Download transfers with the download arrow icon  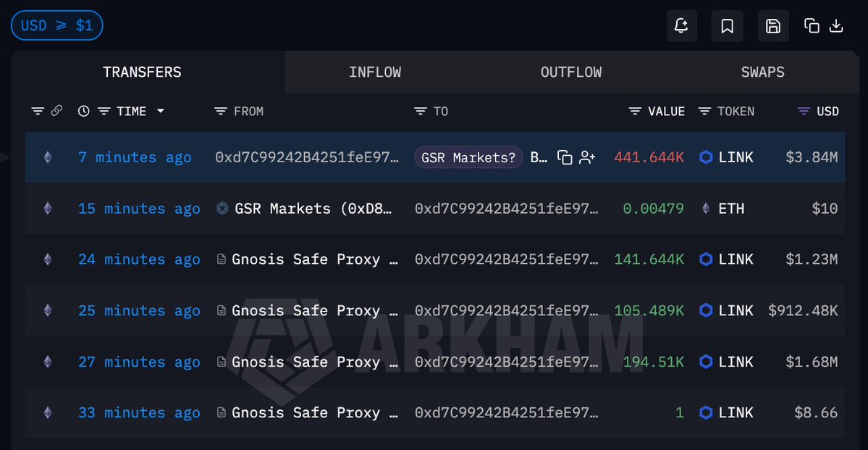click(x=836, y=25)
